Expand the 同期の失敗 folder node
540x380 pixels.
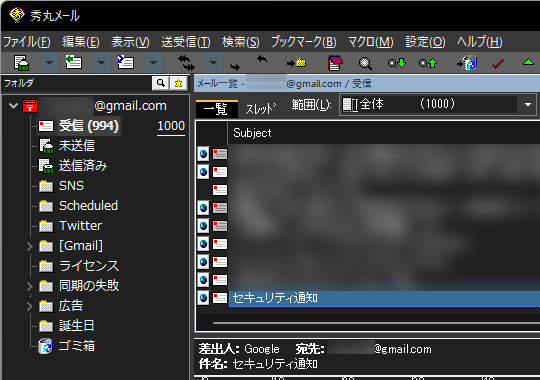click(x=30, y=286)
